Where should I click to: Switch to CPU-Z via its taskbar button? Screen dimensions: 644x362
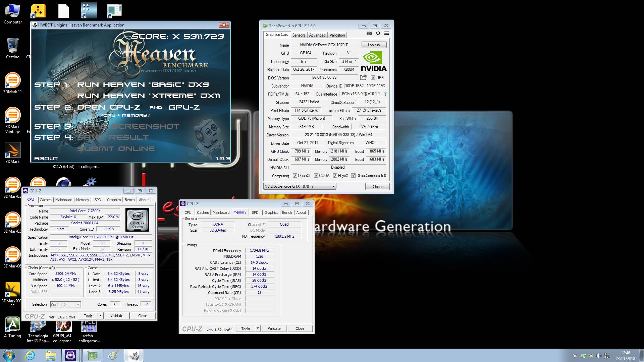point(70,355)
